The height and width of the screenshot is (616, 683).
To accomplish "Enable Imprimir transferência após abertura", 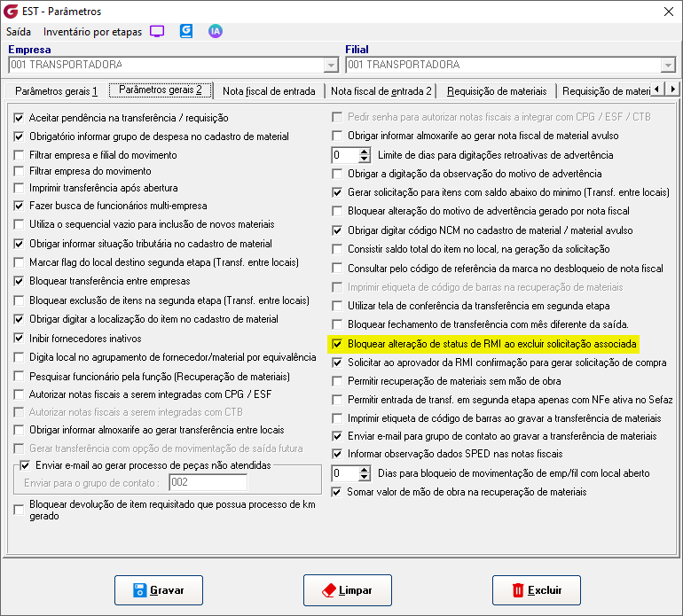I will tap(19, 188).
